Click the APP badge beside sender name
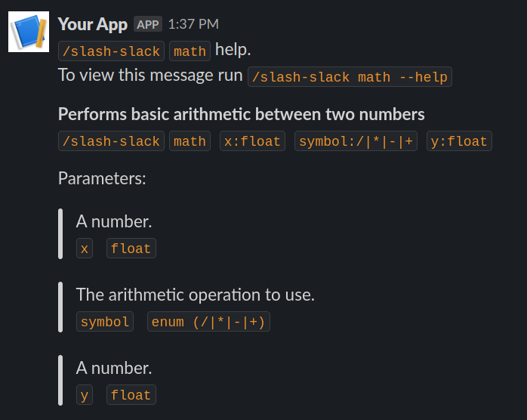 [x=148, y=24]
